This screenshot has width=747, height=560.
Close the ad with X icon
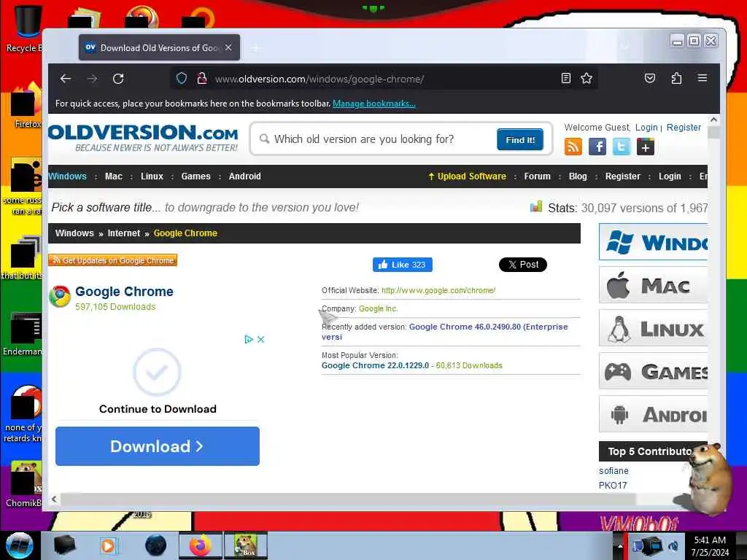click(260, 340)
